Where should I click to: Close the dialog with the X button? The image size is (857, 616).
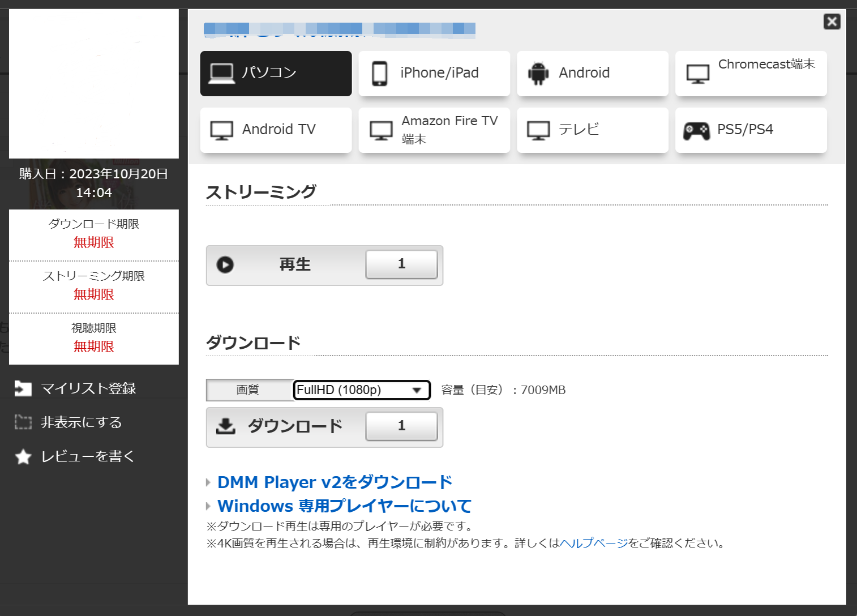point(832,22)
